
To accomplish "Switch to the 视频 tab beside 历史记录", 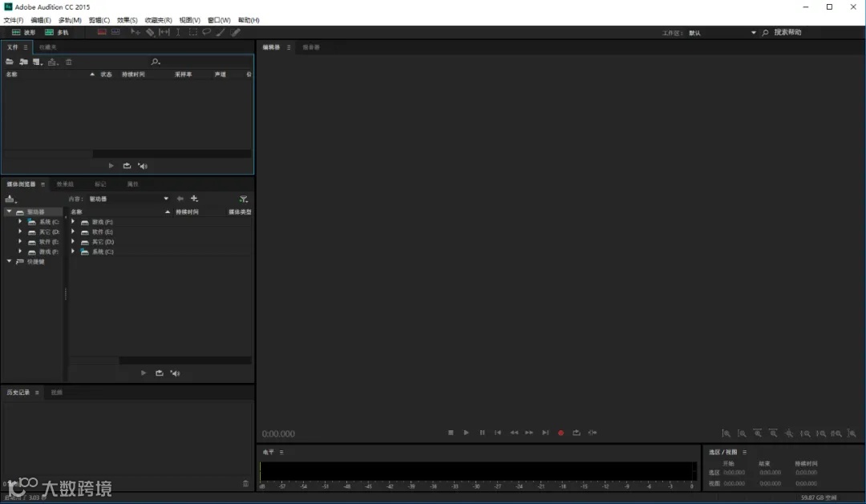I will (56, 393).
